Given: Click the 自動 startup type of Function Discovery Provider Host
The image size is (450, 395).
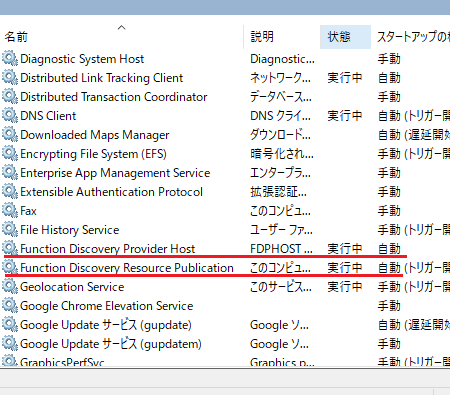Looking at the screenshot, I should (x=389, y=249).
